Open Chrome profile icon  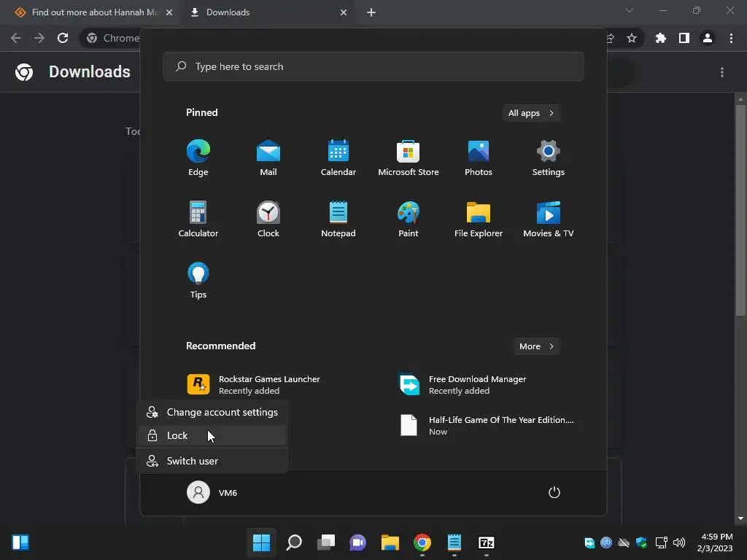point(708,38)
